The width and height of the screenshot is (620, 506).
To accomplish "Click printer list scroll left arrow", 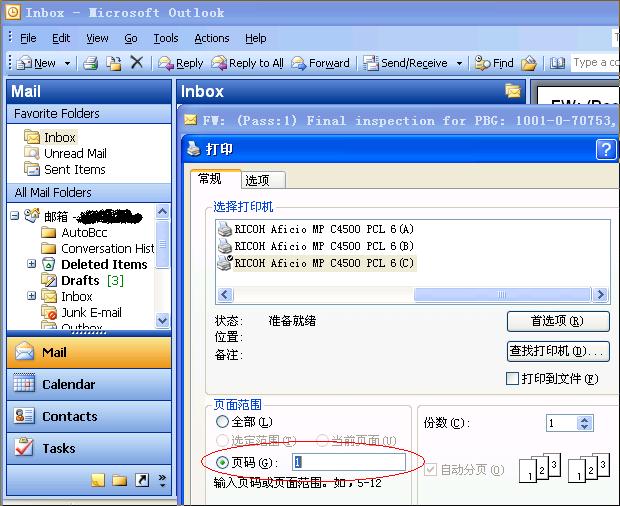I will (225, 295).
